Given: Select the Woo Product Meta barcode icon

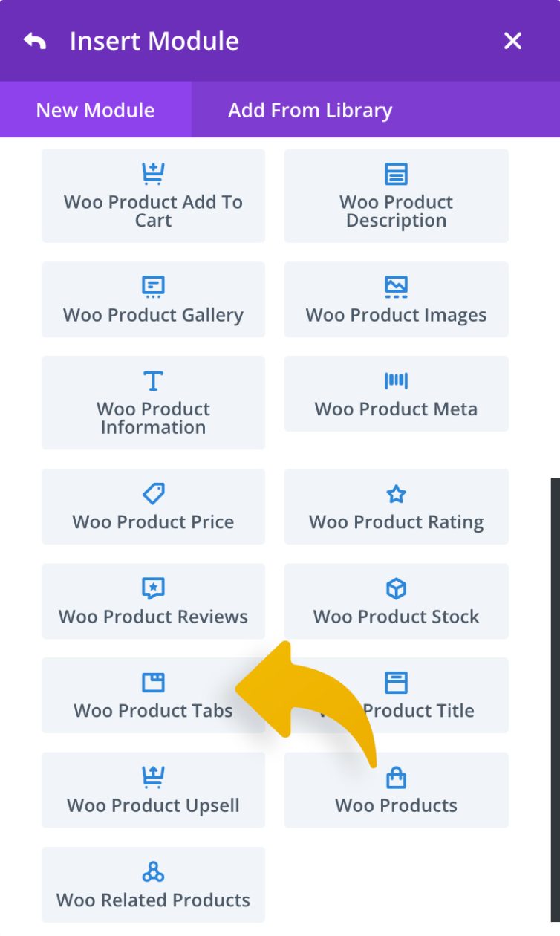Looking at the screenshot, I should pyautogui.click(x=396, y=380).
